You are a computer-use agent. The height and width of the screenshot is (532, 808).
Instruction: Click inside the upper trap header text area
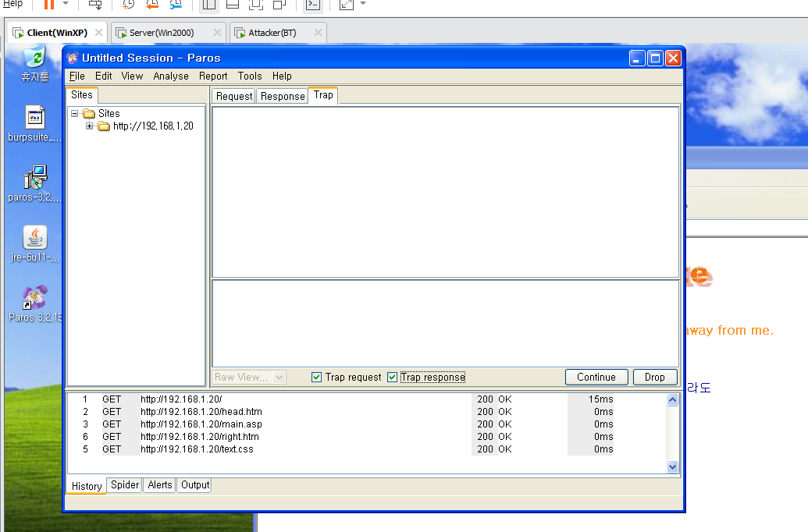(445, 192)
